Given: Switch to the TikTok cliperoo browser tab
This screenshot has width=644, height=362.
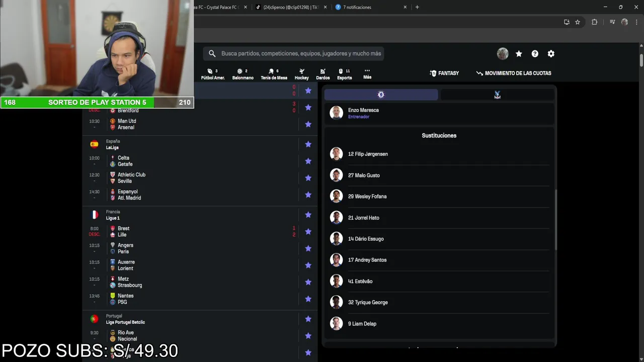Looking at the screenshot, I should [x=291, y=7].
